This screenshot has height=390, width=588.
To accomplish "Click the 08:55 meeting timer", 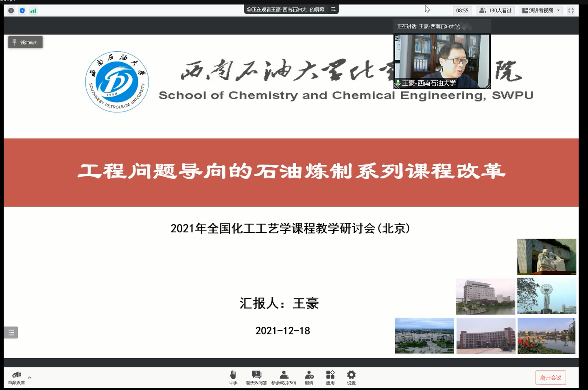I will pyautogui.click(x=462, y=11).
